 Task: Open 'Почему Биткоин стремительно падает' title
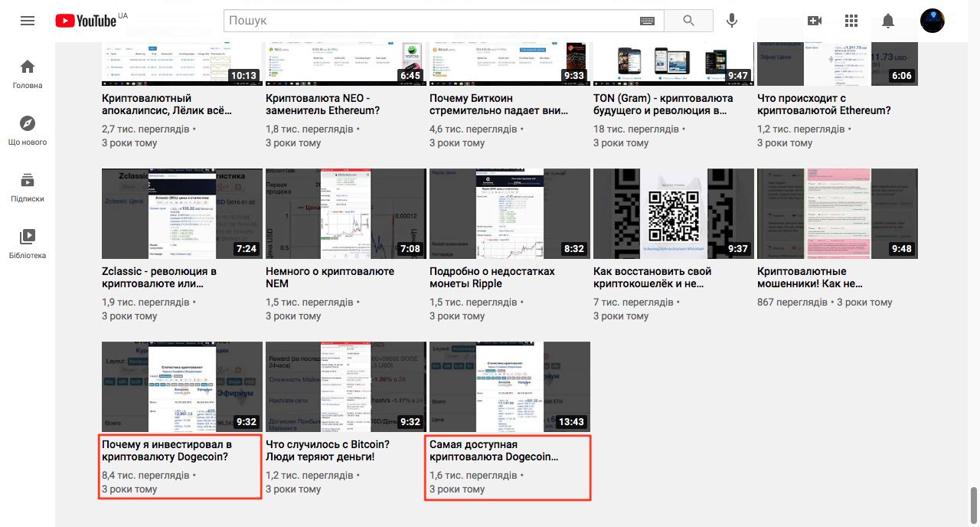pos(499,104)
